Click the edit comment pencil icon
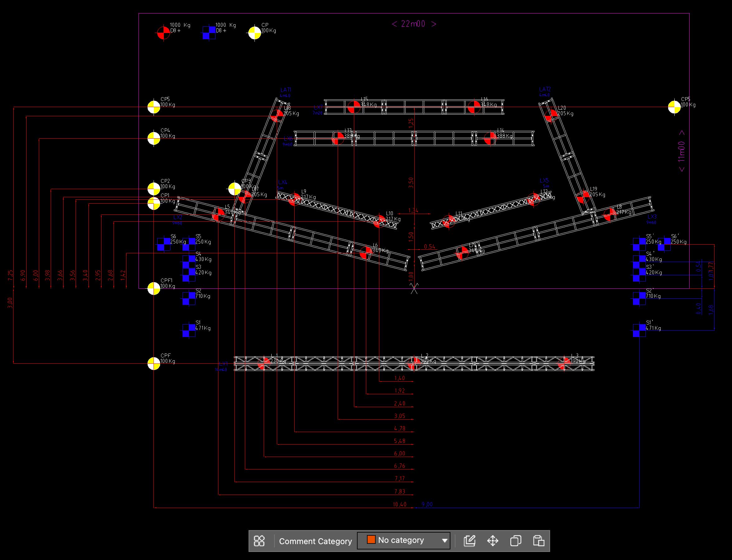 (469, 541)
